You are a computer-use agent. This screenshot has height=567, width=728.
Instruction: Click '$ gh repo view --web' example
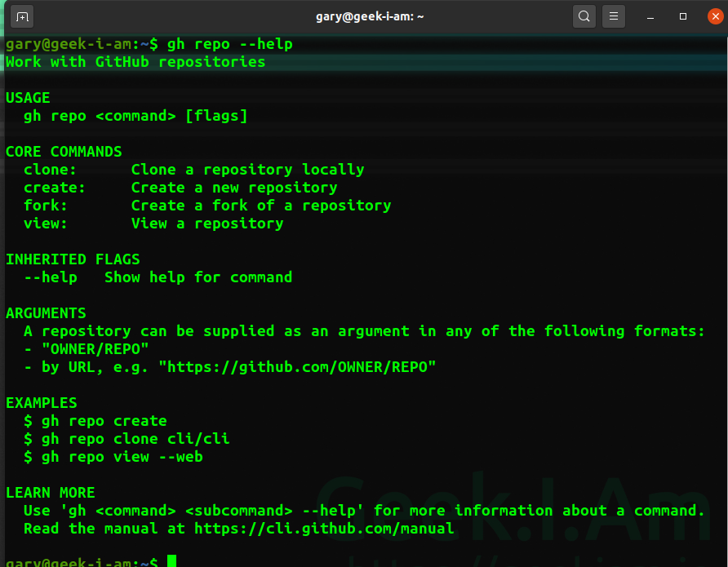(x=113, y=457)
